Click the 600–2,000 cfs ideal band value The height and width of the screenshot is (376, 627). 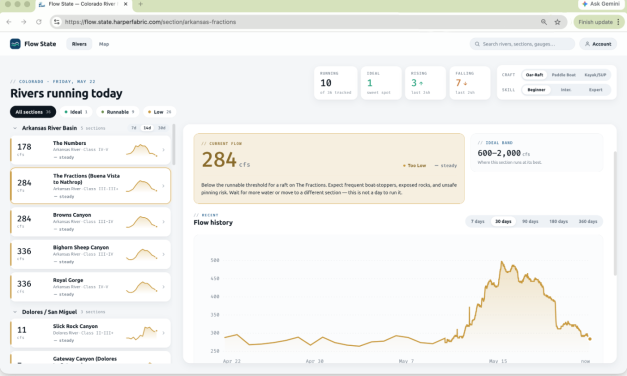[503, 153]
